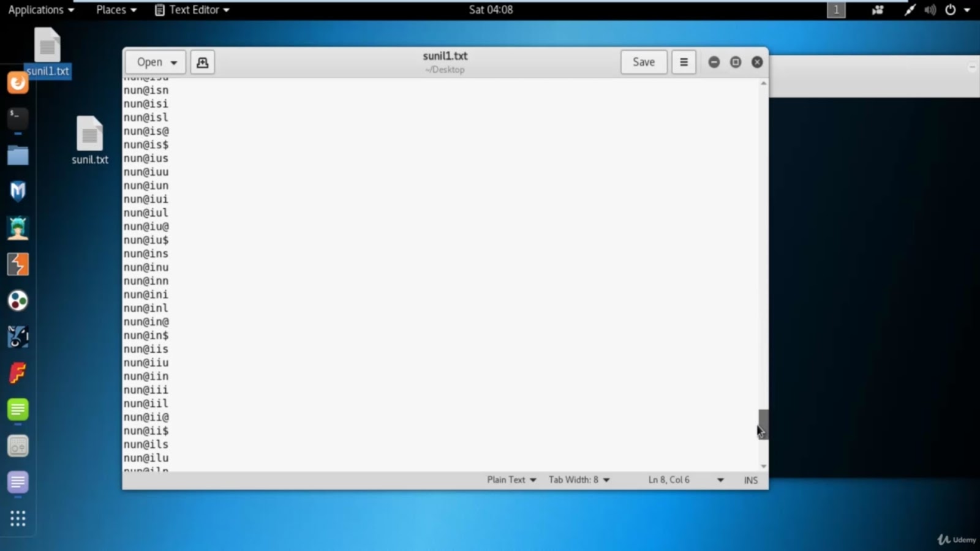
Task: Open the Show Applications grid
Action: (x=17, y=519)
